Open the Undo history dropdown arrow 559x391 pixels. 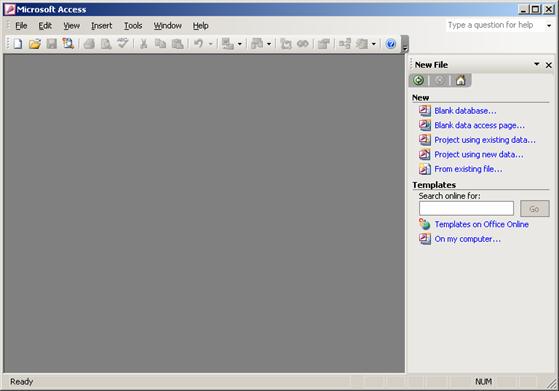click(x=210, y=44)
